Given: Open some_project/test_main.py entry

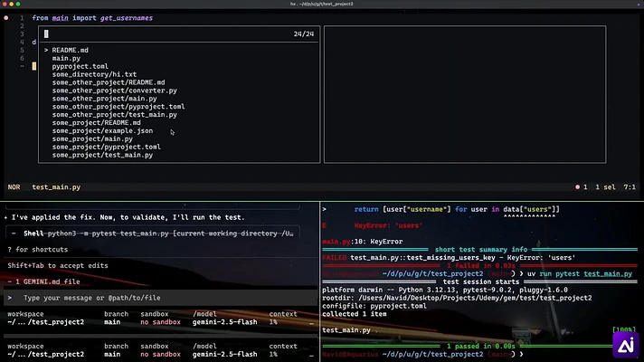Looking at the screenshot, I should point(102,155).
